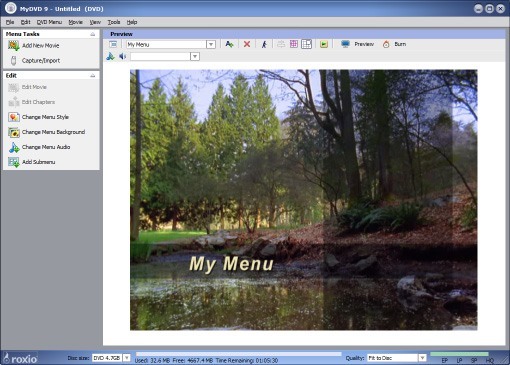Open the My Menu selection dropdown

[211, 44]
